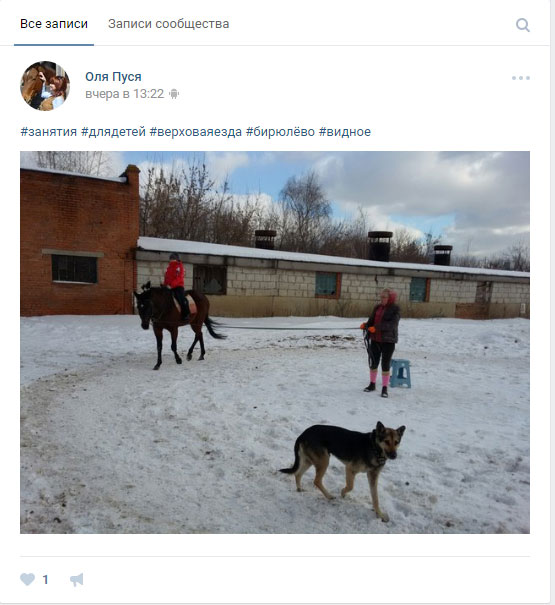Click the red brick building in photo
Viewport: 555px width, 605px height.
[80, 243]
